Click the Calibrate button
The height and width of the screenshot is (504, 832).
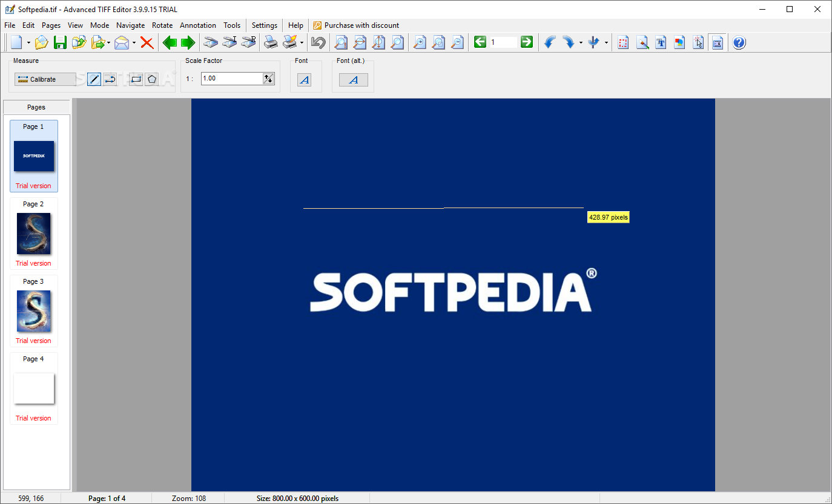[x=45, y=79]
